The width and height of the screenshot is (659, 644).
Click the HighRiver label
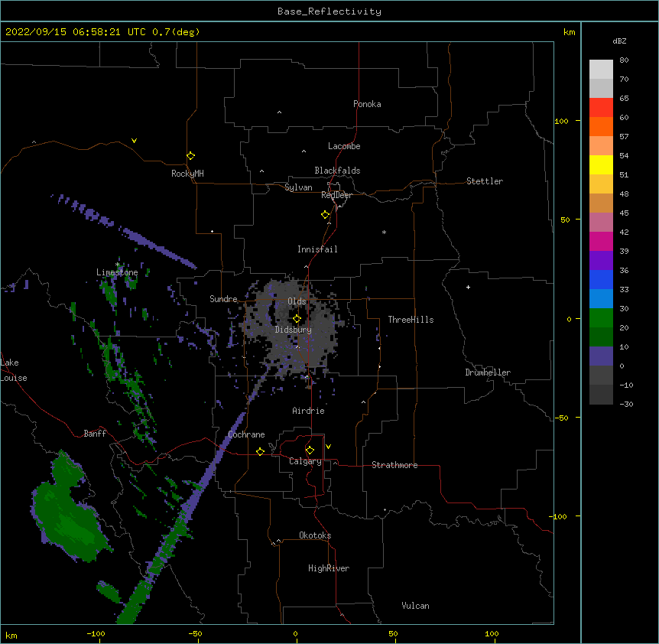[x=329, y=568]
